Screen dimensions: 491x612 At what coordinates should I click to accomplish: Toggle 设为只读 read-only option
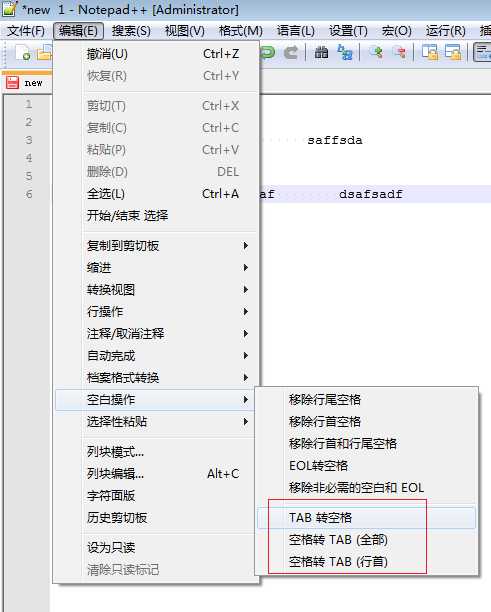tap(156, 548)
